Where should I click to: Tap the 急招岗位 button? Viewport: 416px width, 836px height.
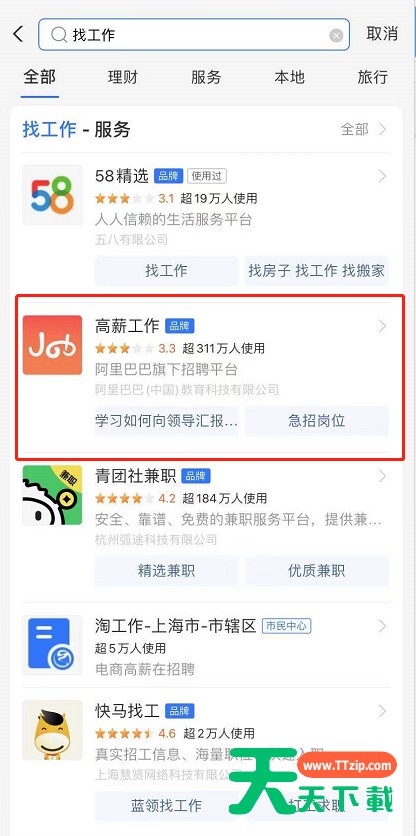[317, 421]
